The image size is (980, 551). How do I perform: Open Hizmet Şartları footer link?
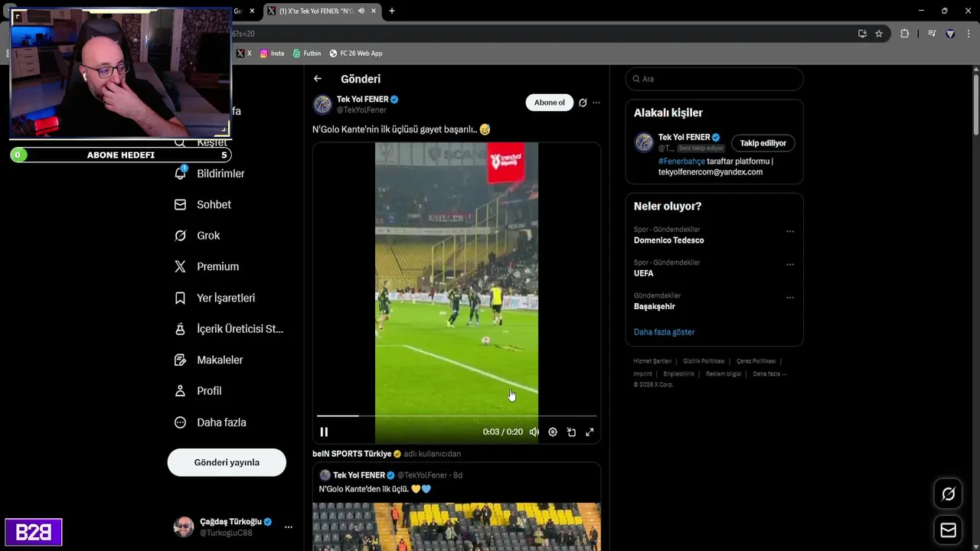[x=652, y=361]
